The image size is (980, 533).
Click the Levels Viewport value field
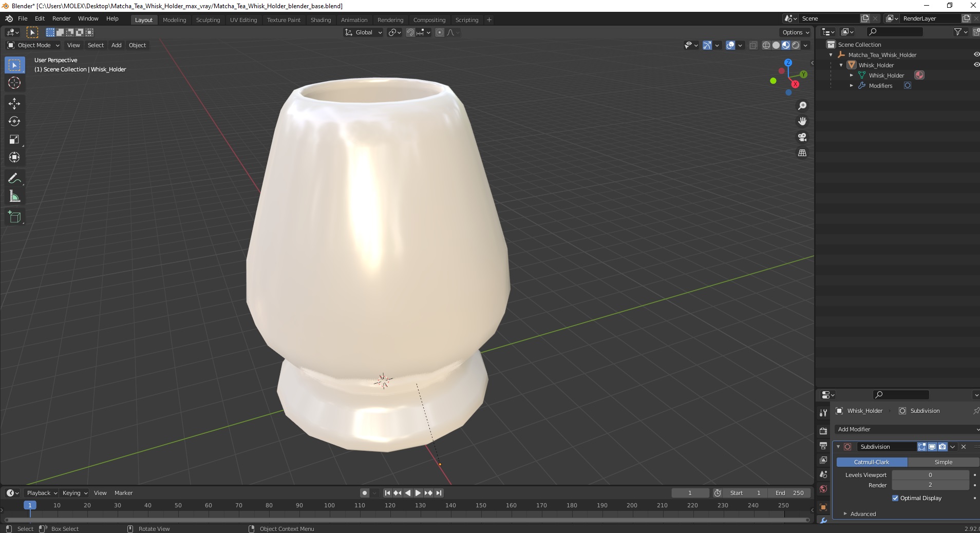[x=930, y=475]
